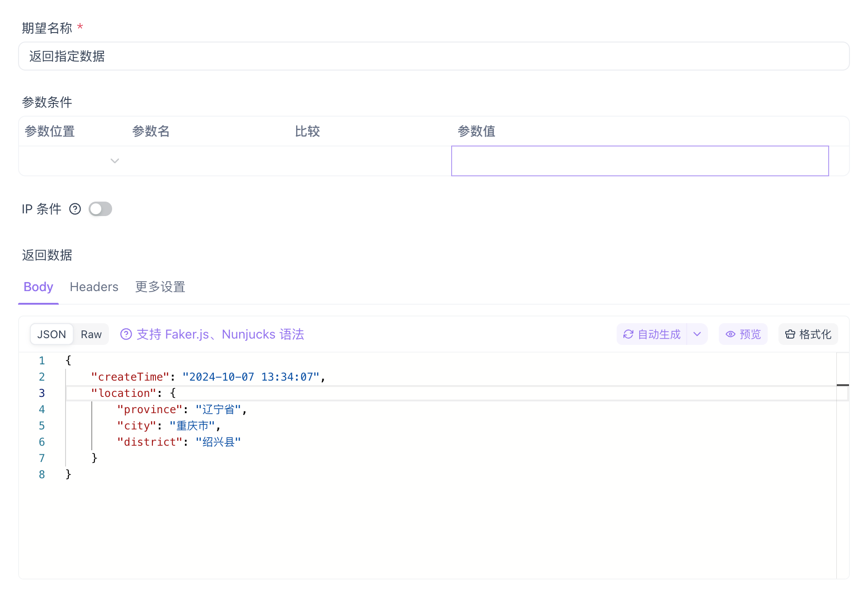Open the 参数位置 dropdown chevron
Viewport: 868px width, 603px height.
[x=115, y=161]
